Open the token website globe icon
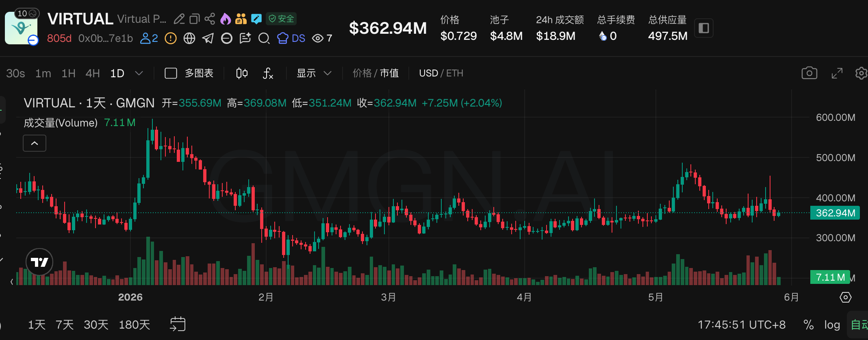This screenshot has width=868, height=340. pyautogui.click(x=189, y=38)
